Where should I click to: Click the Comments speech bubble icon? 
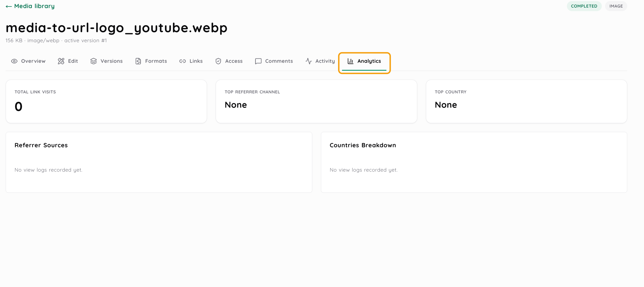(x=258, y=61)
